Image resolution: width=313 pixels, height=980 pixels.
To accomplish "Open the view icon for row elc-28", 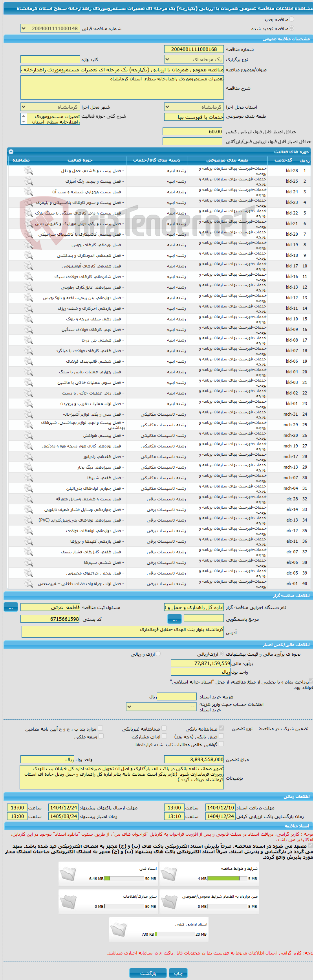I will coord(28,499).
